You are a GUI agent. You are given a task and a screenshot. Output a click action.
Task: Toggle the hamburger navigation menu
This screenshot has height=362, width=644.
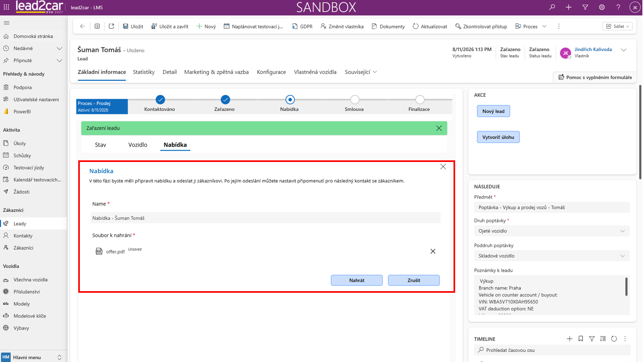pyautogui.click(x=6, y=23)
